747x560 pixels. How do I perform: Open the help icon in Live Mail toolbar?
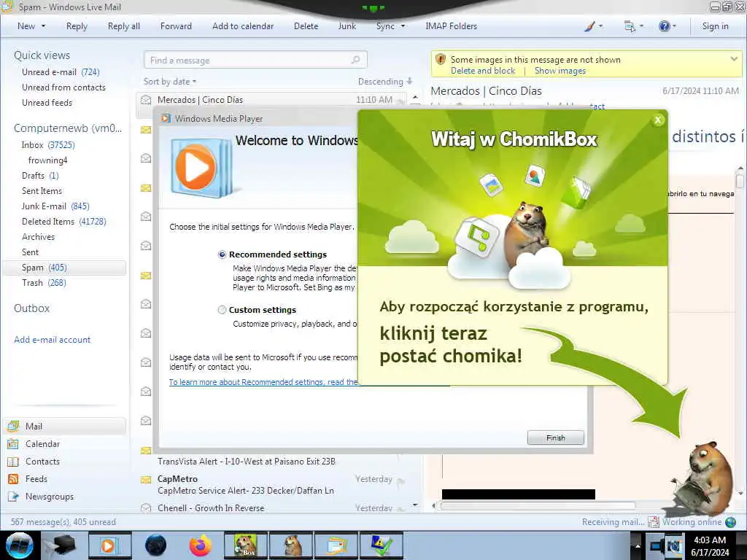(x=664, y=26)
